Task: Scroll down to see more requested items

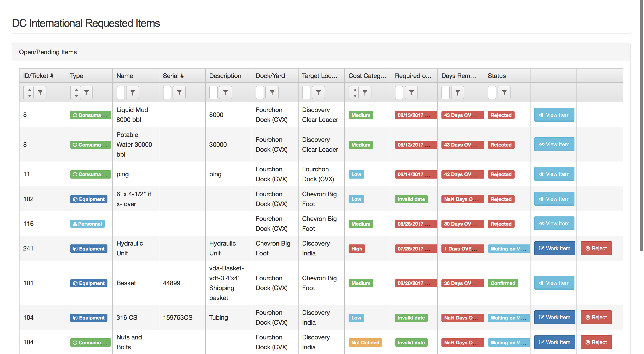Action: (638, 305)
